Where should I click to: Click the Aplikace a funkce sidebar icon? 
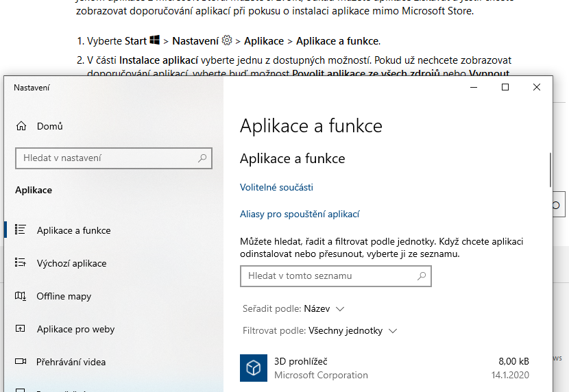(21, 230)
